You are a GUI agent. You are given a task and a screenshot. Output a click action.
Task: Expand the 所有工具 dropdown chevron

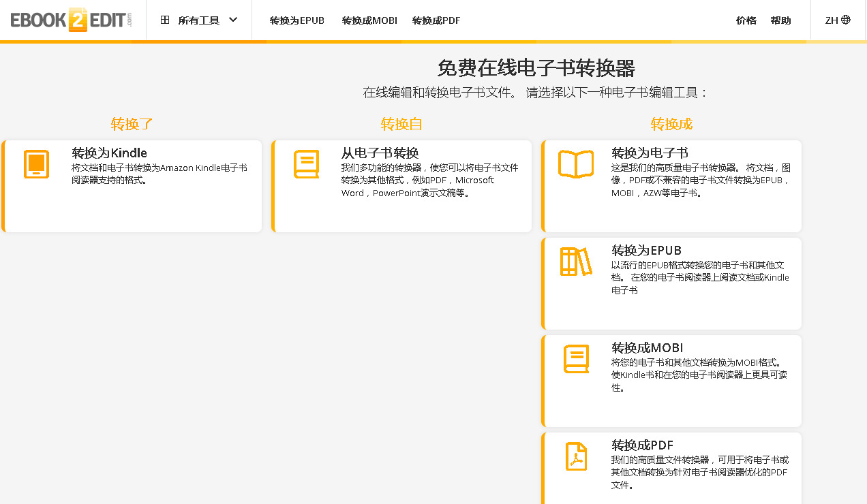pos(233,20)
